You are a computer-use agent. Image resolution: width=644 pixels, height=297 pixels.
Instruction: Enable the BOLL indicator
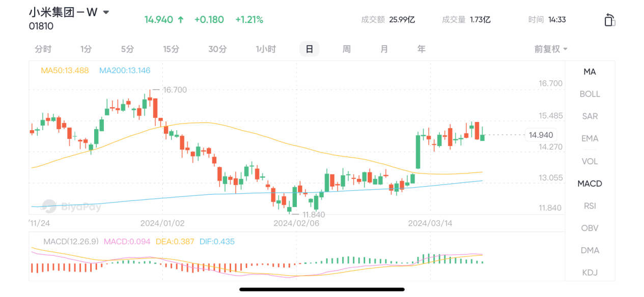[590, 94]
